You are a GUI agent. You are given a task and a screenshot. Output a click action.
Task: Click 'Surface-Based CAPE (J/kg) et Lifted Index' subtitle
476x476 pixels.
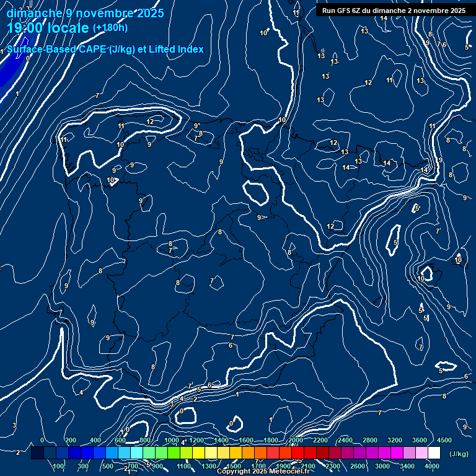tap(105, 49)
